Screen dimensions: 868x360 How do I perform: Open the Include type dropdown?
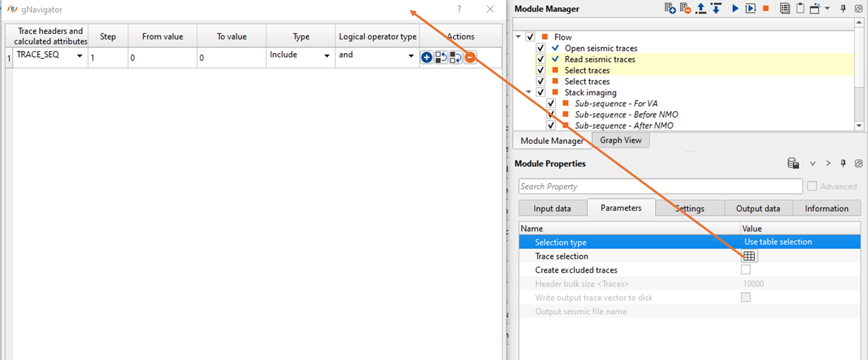[x=327, y=56]
